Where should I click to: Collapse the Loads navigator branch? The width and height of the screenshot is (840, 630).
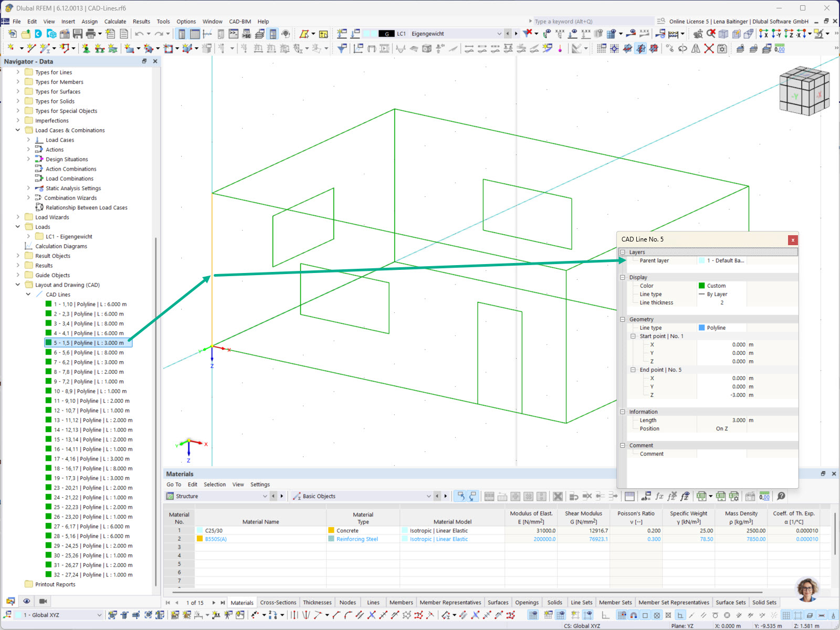point(18,227)
